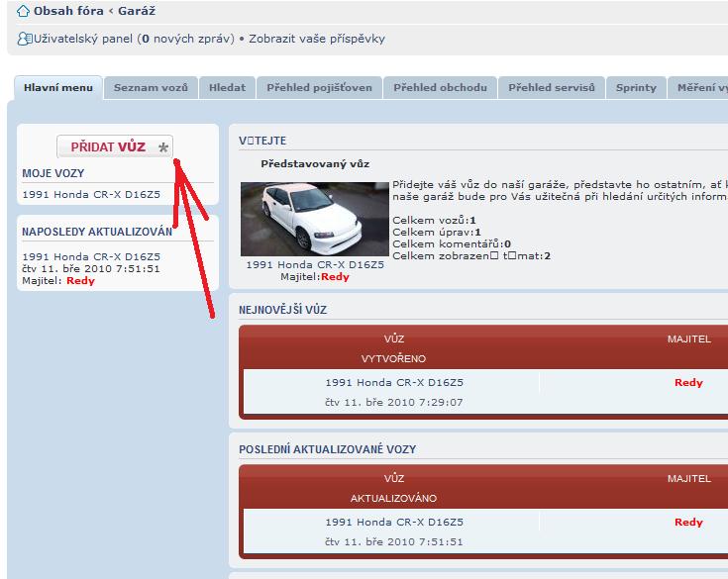The image size is (728, 579).
Task: Open the Hledat tab
Action: 227,88
